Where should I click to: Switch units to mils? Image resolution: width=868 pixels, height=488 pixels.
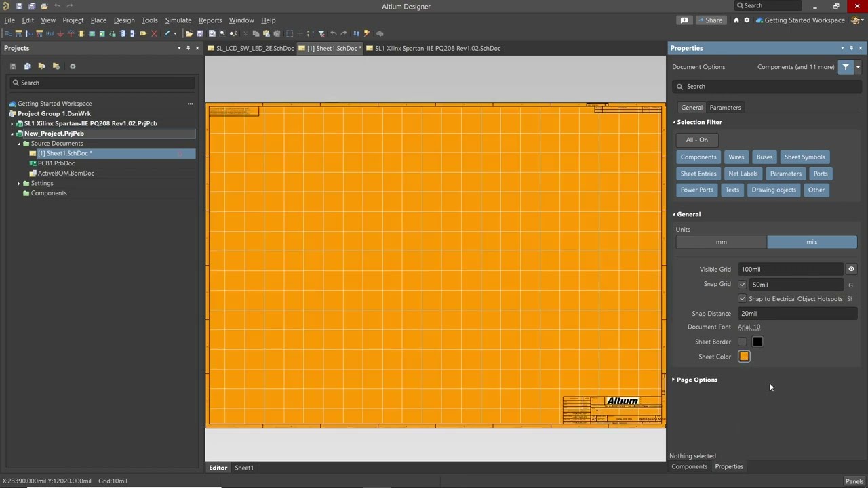click(812, 242)
